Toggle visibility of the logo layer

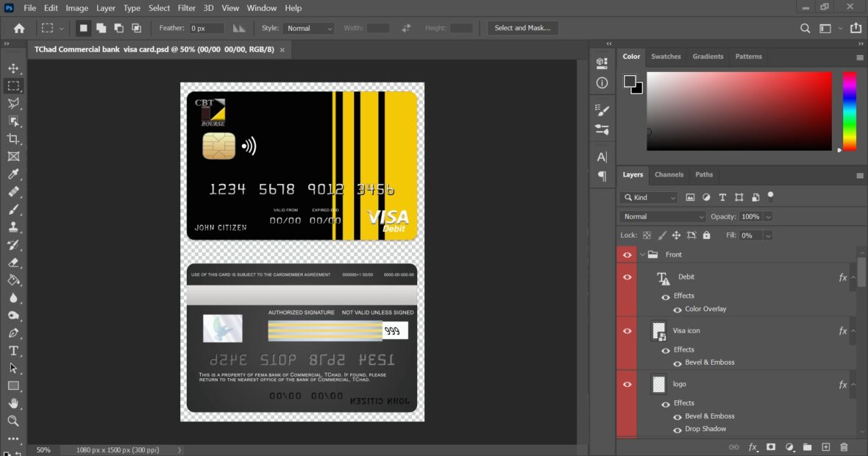pos(627,384)
